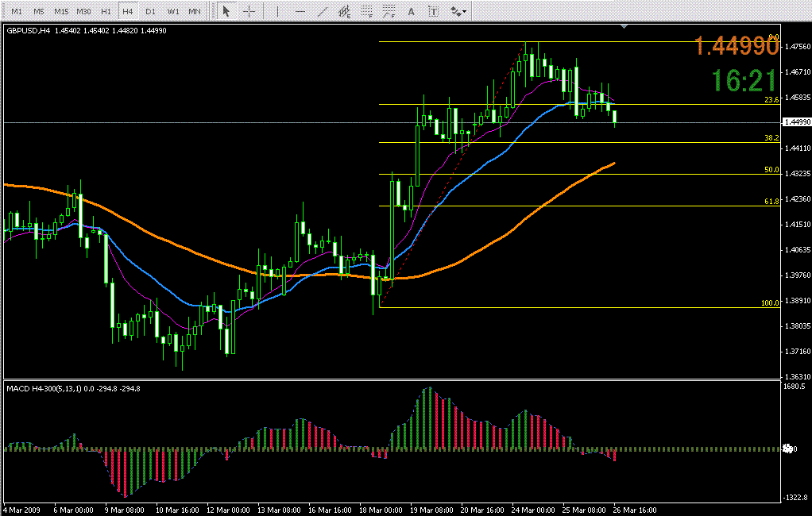The width and height of the screenshot is (812, 516).
Task: Pick the vertical line drawing tool
Action: pos(277,11)
